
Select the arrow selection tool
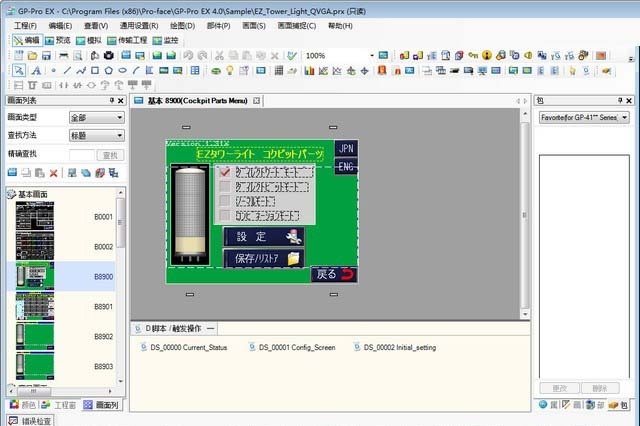tap(19, 71)
